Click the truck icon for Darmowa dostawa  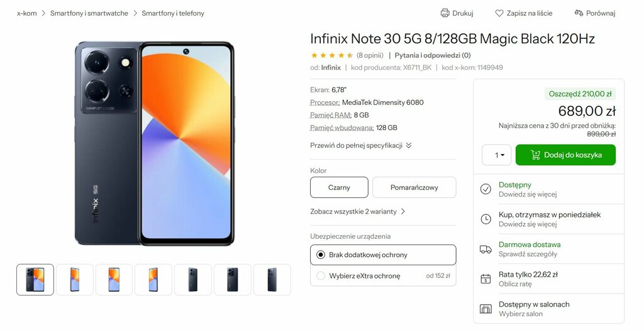pos(486,249)
